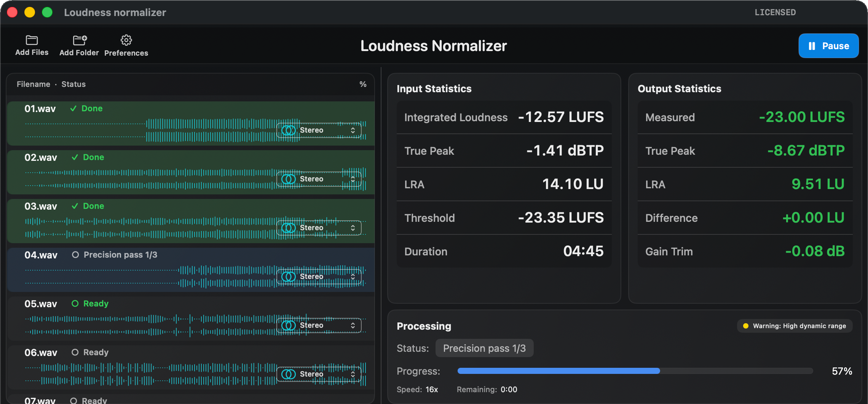The width and height of the screenshot is (868, 404).
Task: Click stereo rings icon on 03.wav
Action: pyautogui.click(x=288, y=228)
